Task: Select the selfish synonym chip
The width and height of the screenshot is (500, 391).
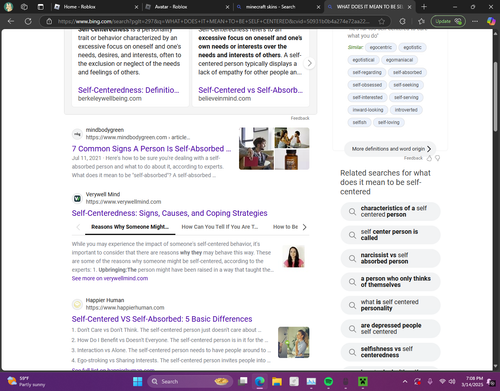Action: click(x=359, y=122)
